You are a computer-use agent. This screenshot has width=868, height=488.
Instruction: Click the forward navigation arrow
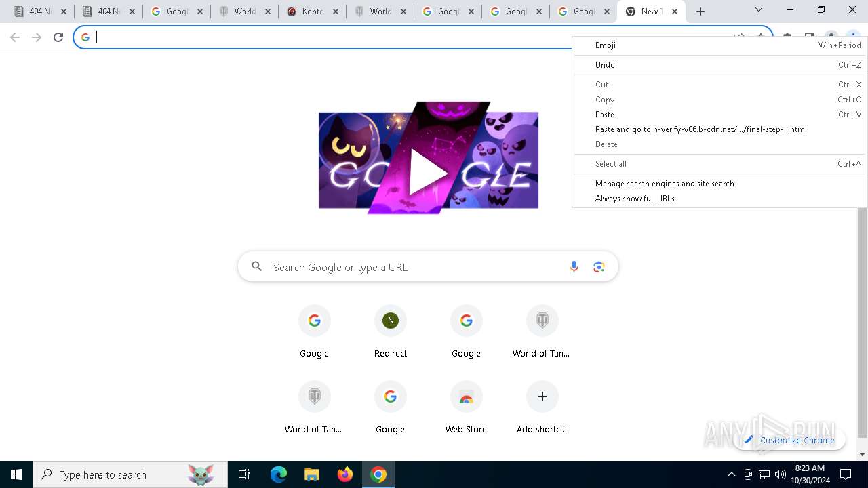[37, 37]
